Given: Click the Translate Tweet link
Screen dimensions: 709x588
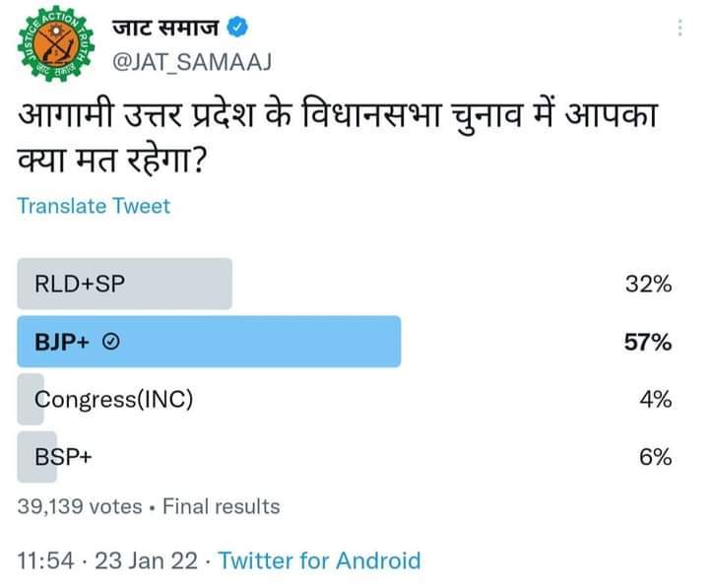Looking at the screenshot, I should [x=94, y=206].
